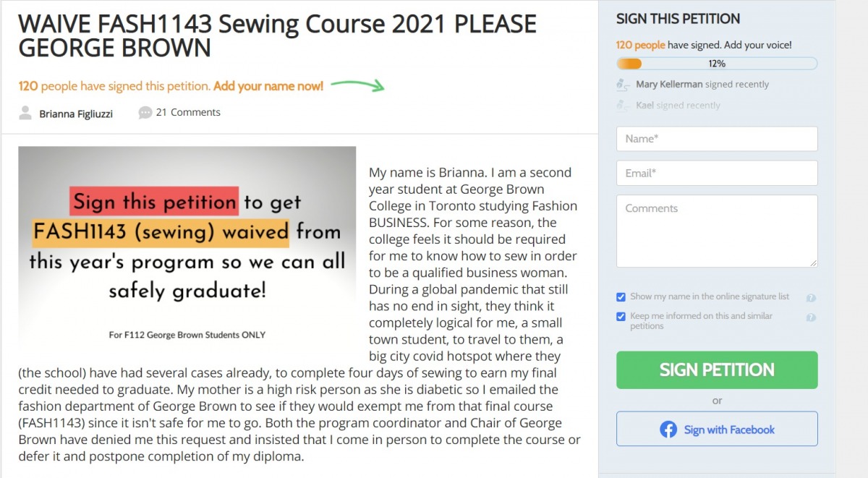
Task: Click help icon beside 'Keep me informed'
Action: tap(811, 317)
